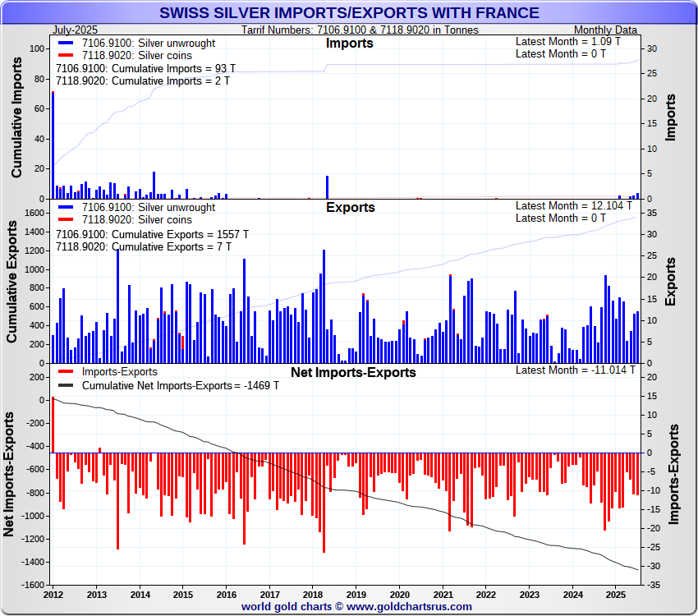Click the '2021' x-axis label
Screen dimensions: 698x616
pos(443,595)
